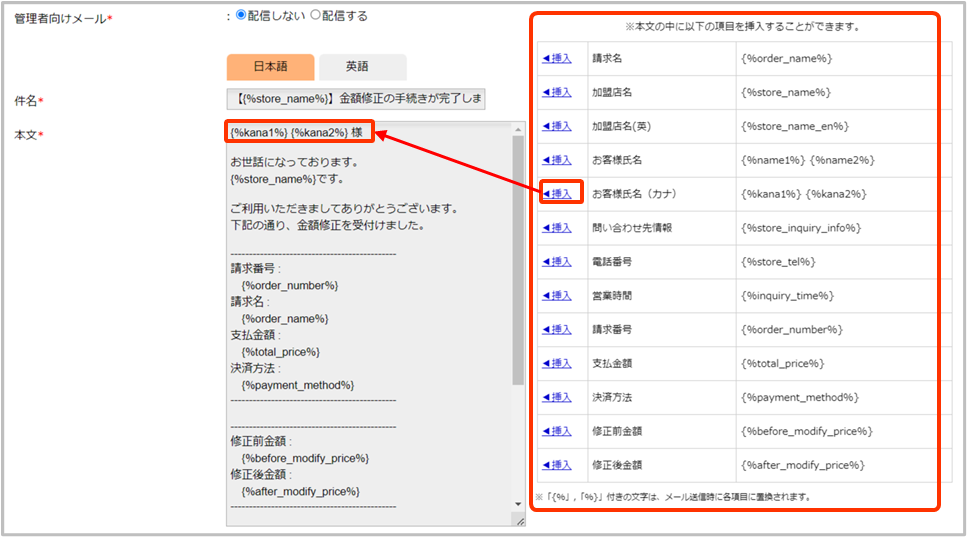Screen dimensions: 967x537
Task: Insert the 決済方法 placeholder
Action: 557,398
